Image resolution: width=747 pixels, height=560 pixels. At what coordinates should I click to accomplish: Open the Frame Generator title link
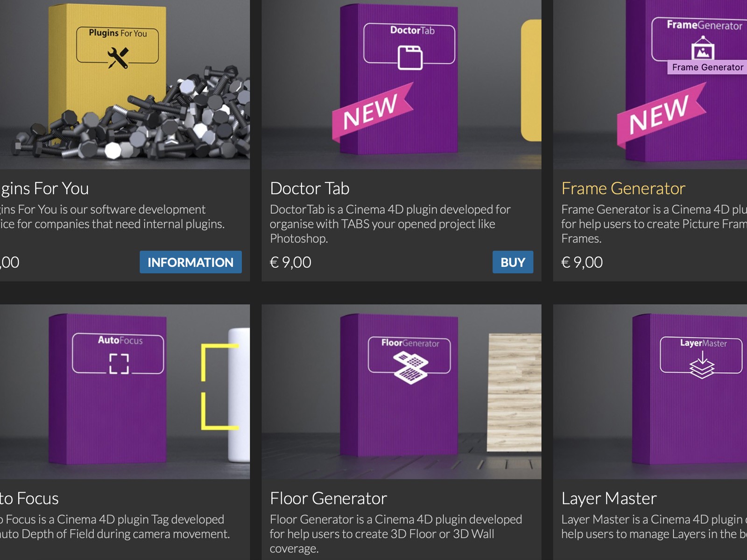pos(623,189)
